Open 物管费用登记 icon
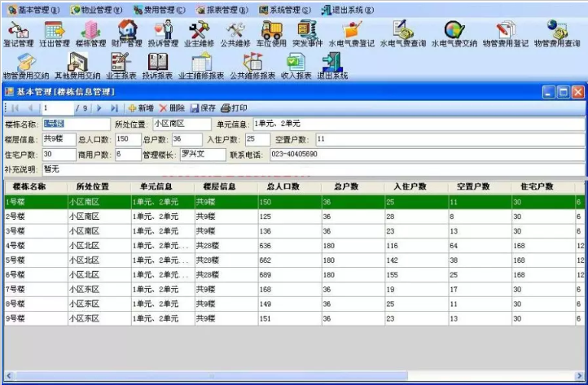The height and width of the screenshot is (385, 588). (x=506, y=33)
